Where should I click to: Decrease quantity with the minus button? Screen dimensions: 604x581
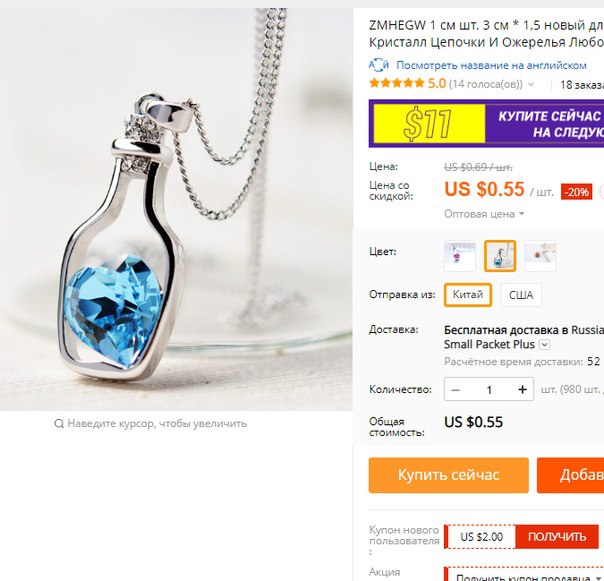click(455, 390)
